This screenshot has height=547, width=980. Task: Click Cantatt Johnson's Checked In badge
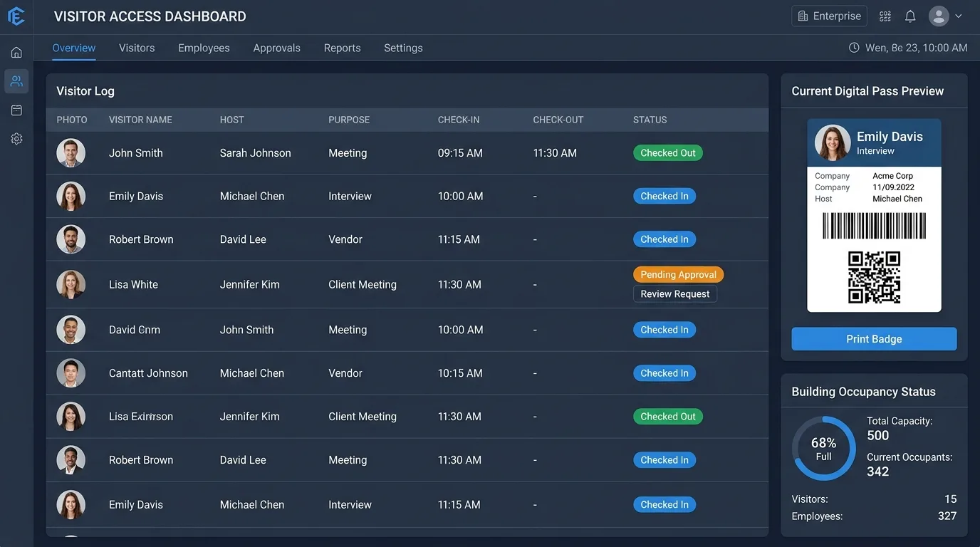coord(664,373)
